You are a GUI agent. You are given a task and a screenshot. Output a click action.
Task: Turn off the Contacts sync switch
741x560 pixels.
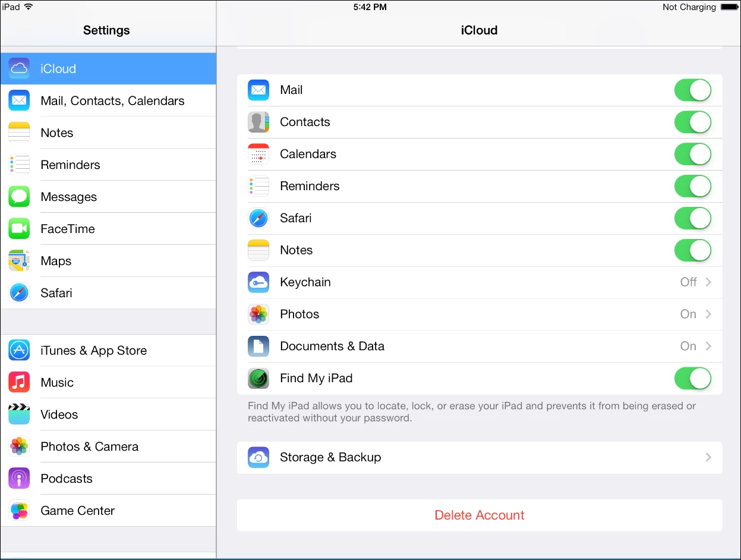693,122
